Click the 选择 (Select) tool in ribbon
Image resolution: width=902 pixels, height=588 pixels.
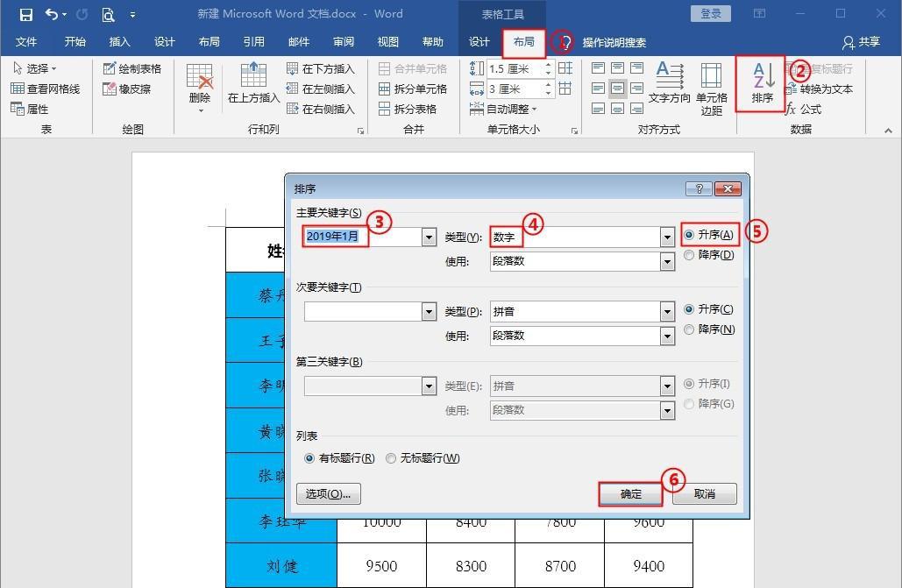[x=34, y=68]
